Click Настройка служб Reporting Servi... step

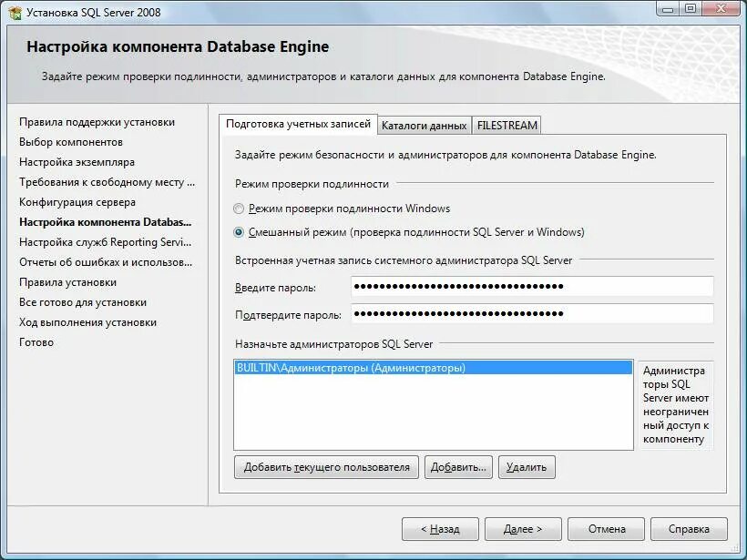tap(106, 242)
